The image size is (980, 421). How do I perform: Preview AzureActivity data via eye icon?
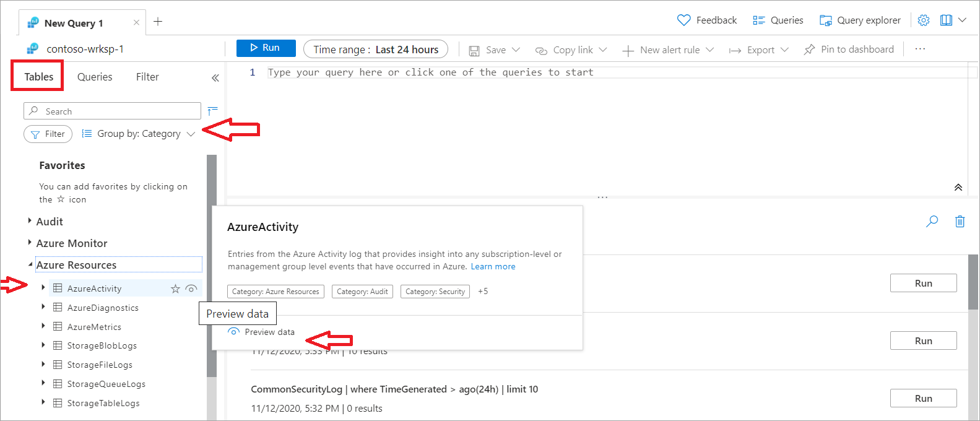click(x=191, y=289)
